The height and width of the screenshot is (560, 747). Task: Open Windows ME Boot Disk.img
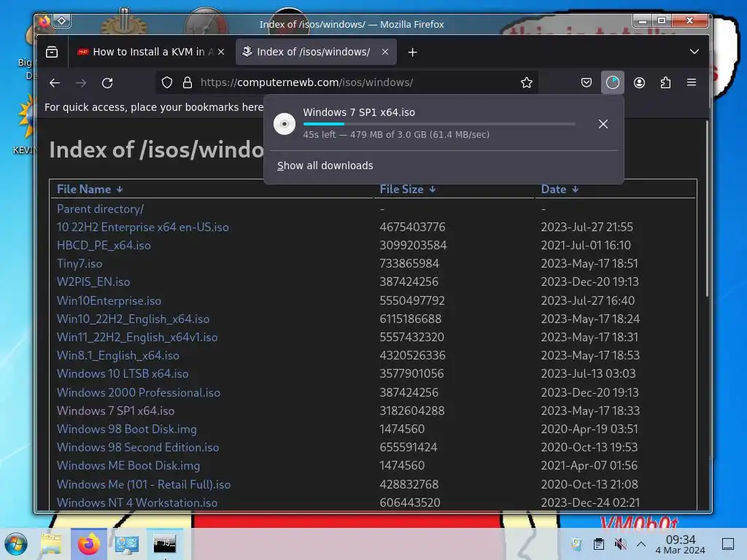tap(128, 466)
